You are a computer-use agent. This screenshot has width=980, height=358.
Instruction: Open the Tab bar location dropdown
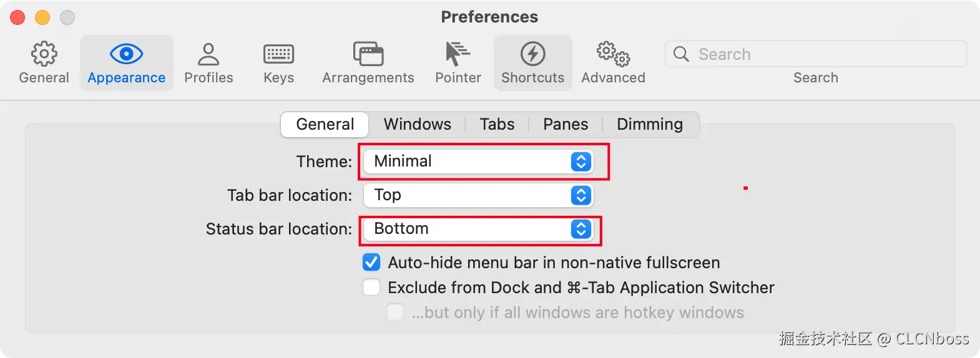coord(478,195)
